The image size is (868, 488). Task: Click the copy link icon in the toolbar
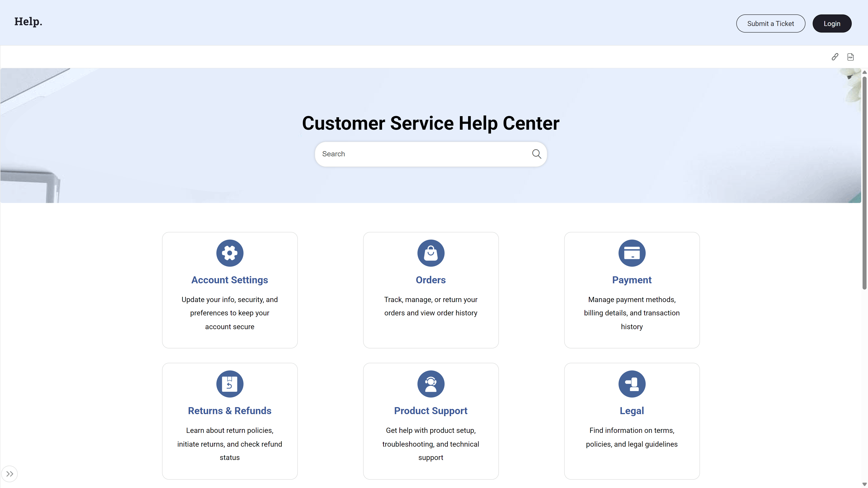click(835, 56)
